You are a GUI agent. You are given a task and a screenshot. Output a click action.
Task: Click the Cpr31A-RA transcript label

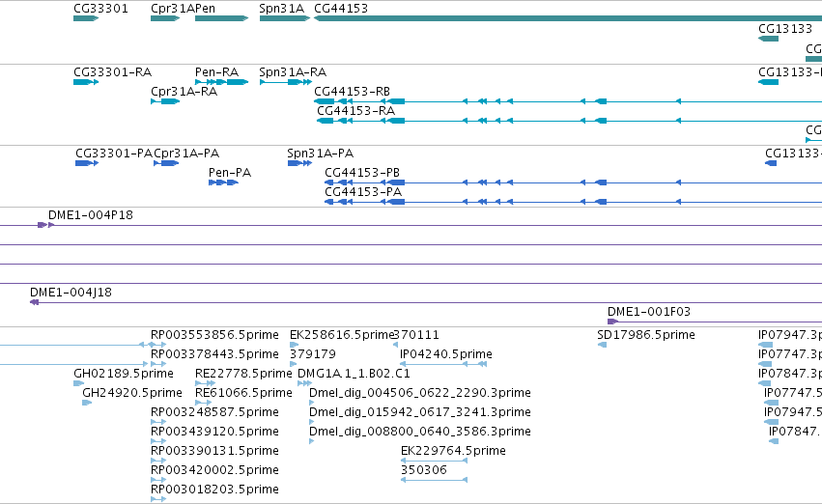[184, 91]
